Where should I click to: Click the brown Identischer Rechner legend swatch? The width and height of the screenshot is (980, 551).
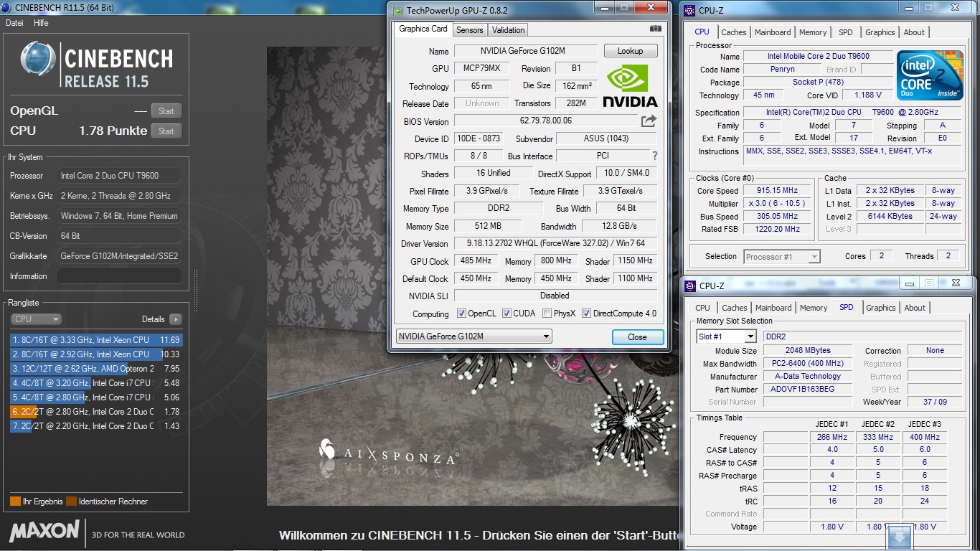click(71, 501)
